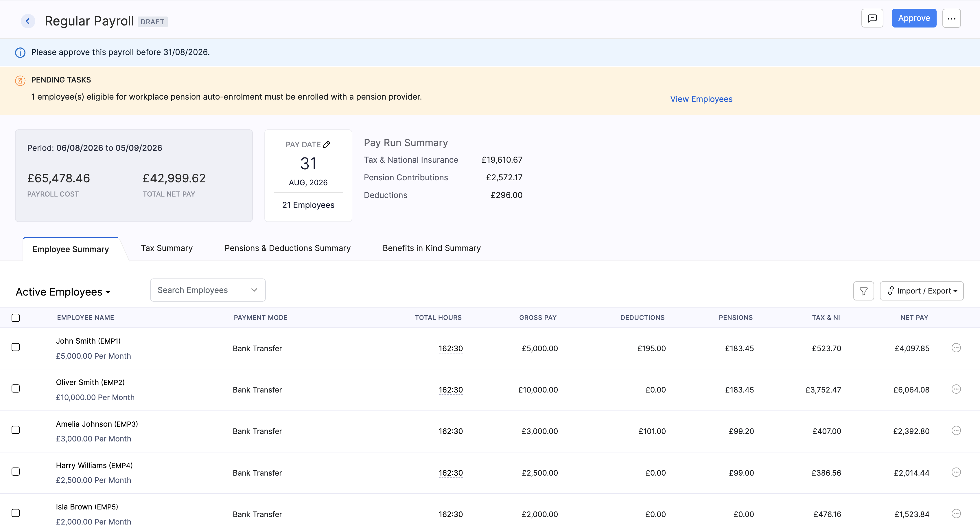Click John Smith's 162:30 total hours
Image resolution: width=980 pixels, height=528 pixels.
coord(450,348)
